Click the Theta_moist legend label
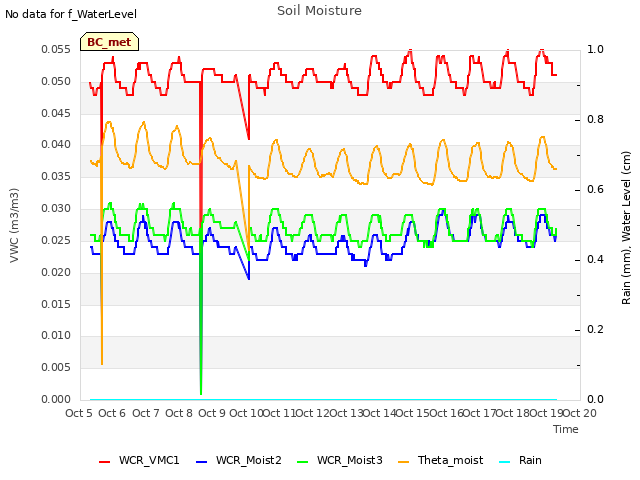640x480 pixels. tap(450, 460)
